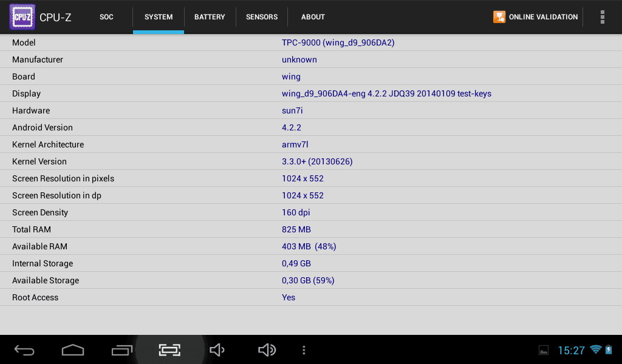This screenshot has height=364, width=622.
Task: Tap the Android Version value 4.2.2
Action: tap(292, 127)
